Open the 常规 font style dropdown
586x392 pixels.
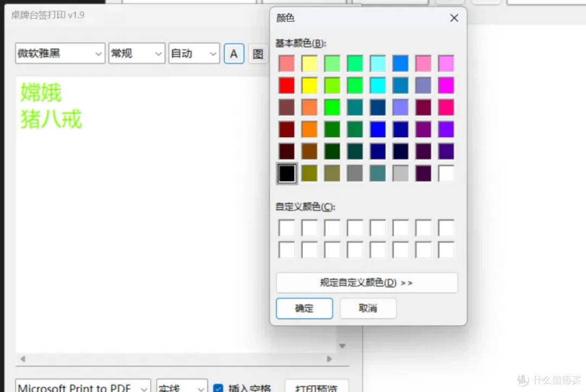(137, 53)
